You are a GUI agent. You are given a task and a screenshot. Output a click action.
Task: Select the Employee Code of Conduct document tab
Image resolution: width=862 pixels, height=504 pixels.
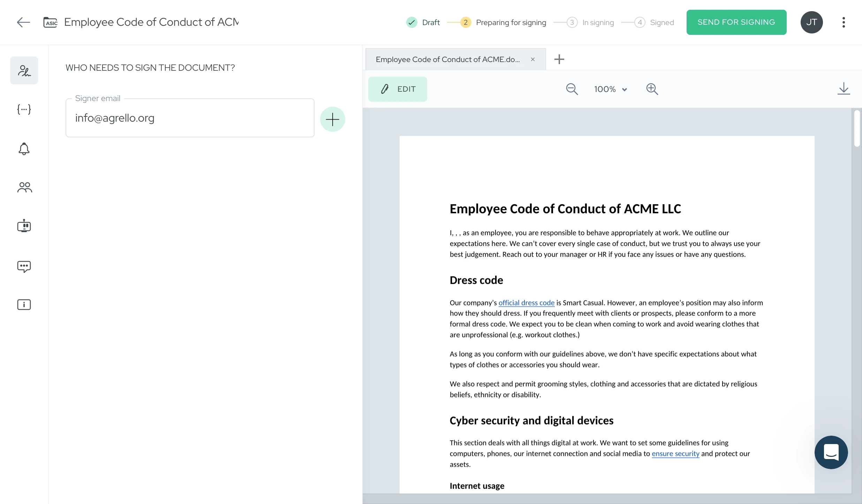click(448, 60)
